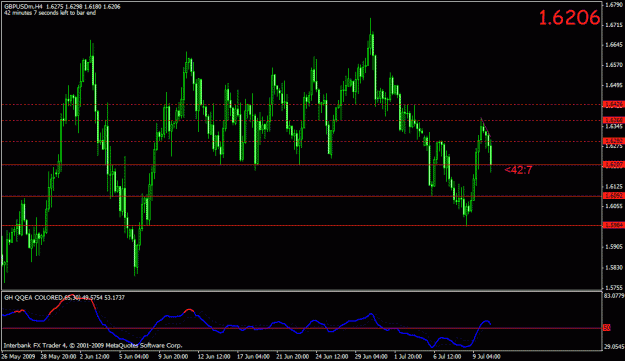Click the 28 May 20:00 time label

58,356
